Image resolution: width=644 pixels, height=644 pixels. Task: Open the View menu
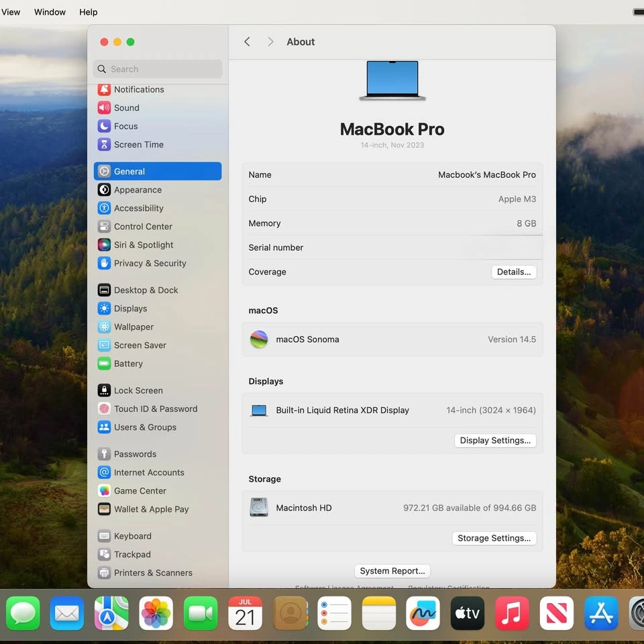[x=11, y=12]
